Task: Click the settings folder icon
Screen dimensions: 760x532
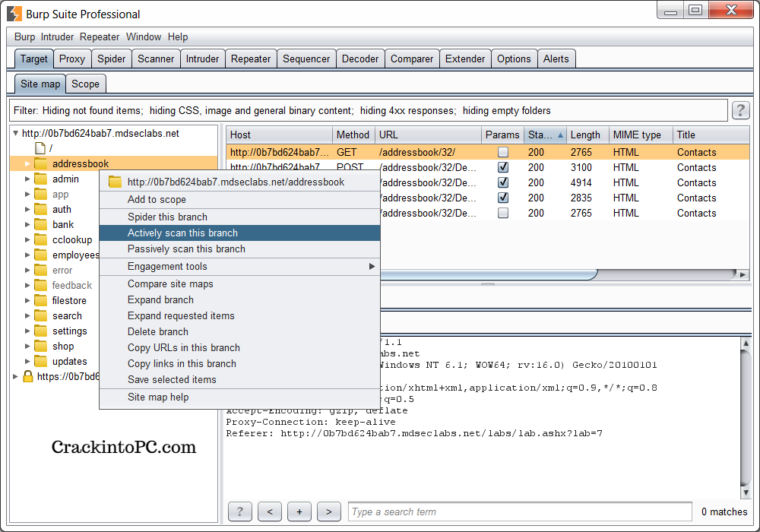Action: tap(41, 331)
